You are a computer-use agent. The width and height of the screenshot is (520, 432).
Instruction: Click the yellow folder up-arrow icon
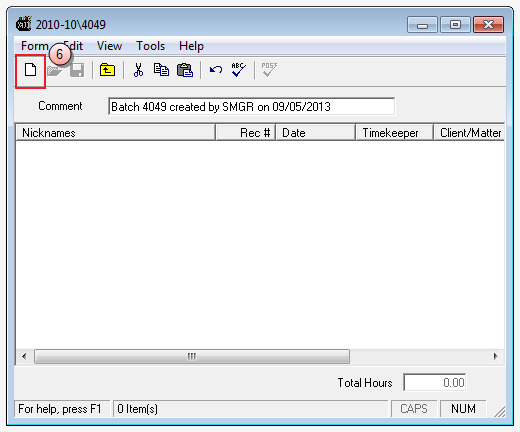point(107,70)
